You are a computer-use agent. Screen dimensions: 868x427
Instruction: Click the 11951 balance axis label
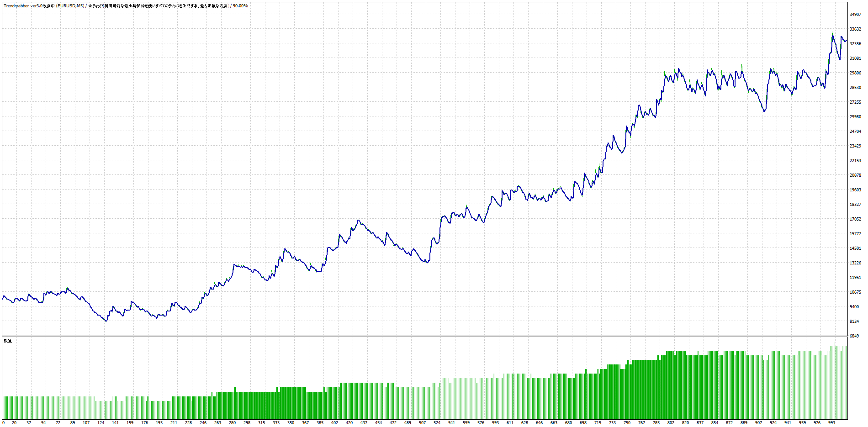[855, 278]
